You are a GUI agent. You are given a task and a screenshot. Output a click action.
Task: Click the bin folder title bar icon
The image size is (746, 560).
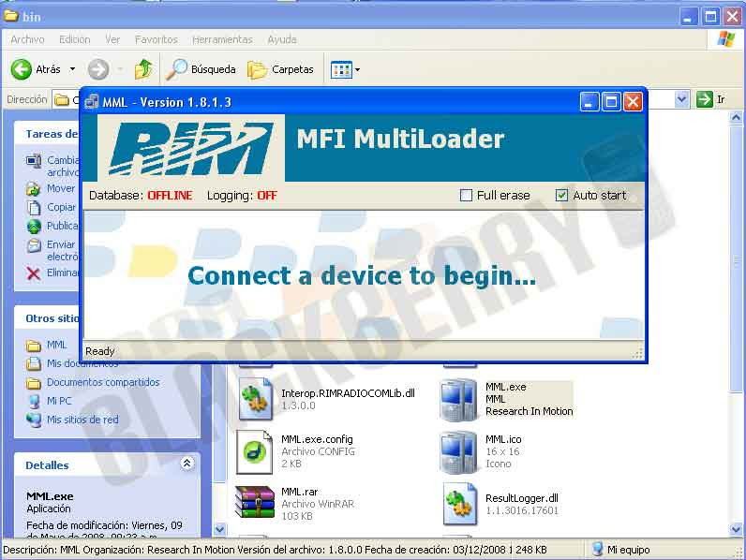[11, 16]
